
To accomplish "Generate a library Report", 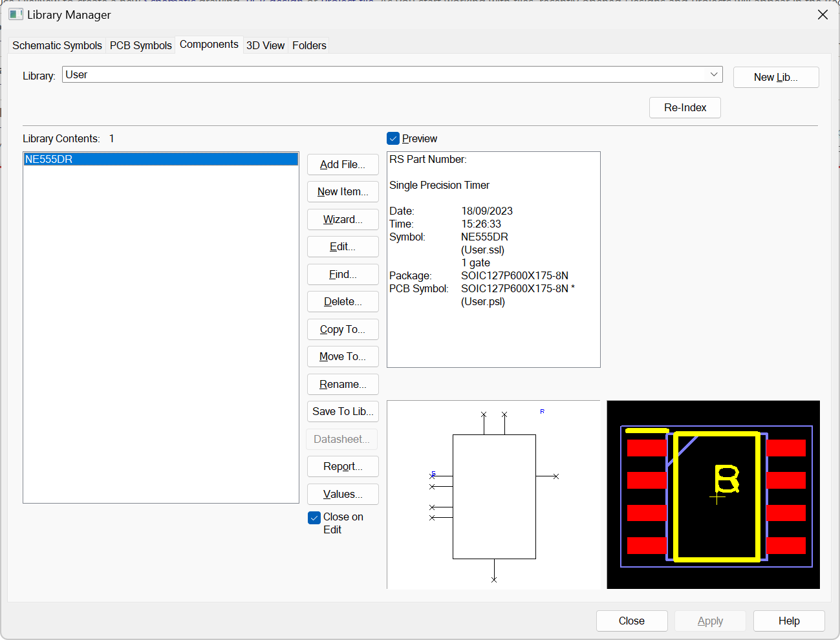I will [x=343, y=466].
